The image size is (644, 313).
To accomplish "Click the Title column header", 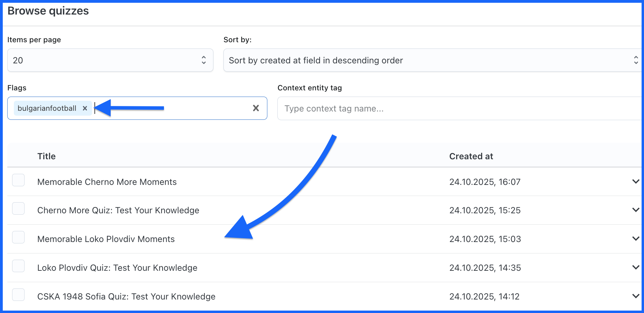I will point(47,156).
